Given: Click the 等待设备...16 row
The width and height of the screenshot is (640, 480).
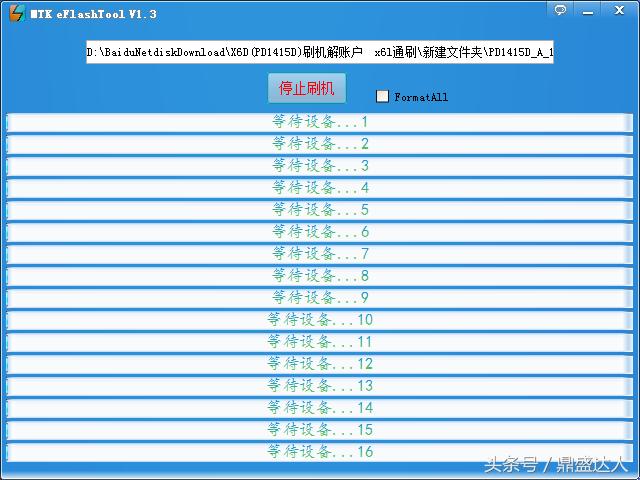Looking at the screenshot, I should tap(320, 452).
